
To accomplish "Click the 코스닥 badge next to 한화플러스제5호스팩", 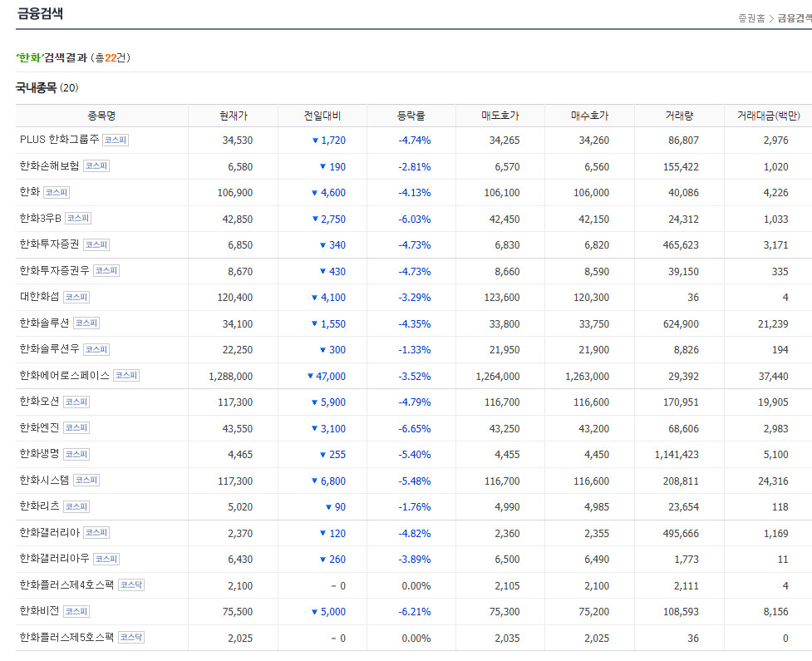I will 131,637.
